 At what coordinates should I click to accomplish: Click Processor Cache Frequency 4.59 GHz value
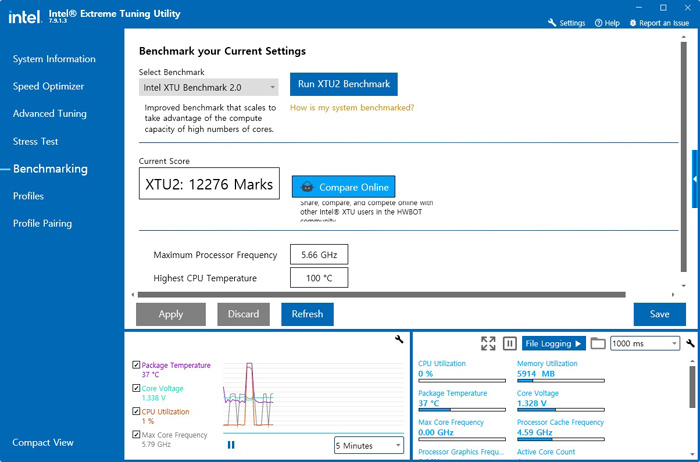point(534,432)
